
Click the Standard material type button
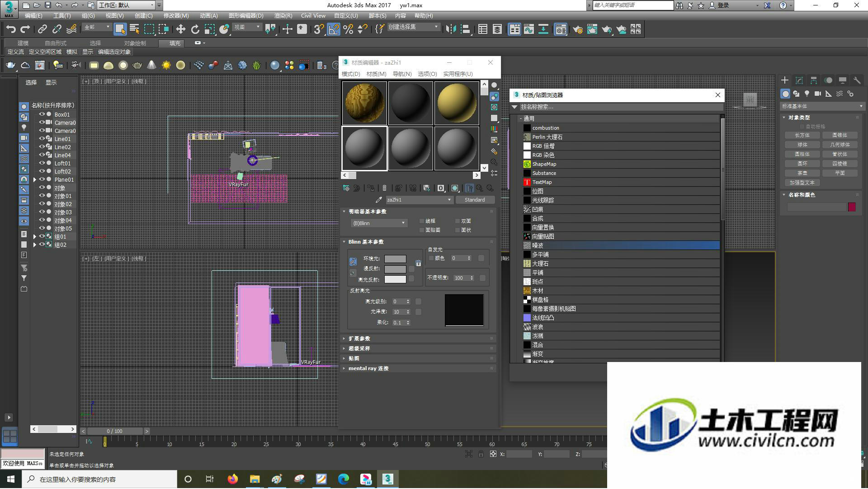tap(475, 200)
